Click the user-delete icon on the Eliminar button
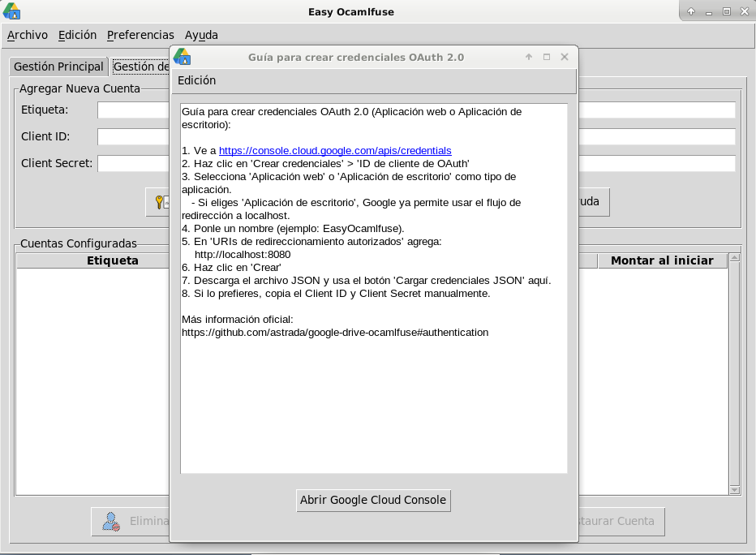Viewport: 756px width, 555px height. click(x=111, y=521)
